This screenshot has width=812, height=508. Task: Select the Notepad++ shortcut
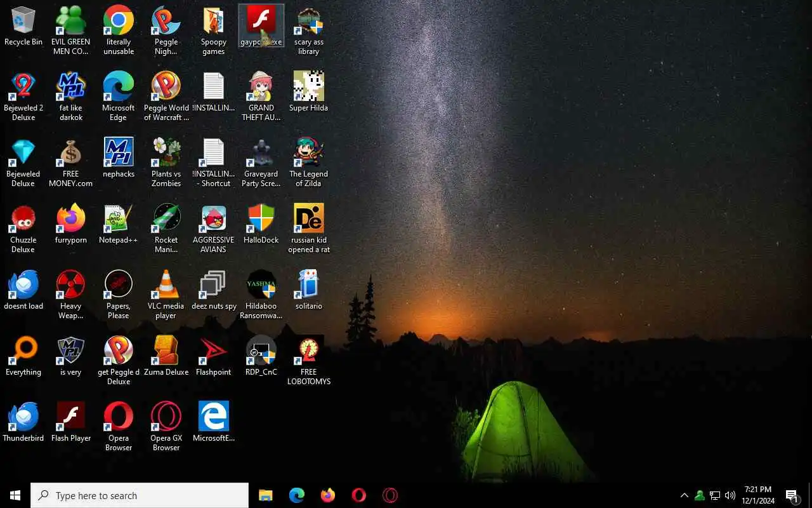[x=119, y=224]
